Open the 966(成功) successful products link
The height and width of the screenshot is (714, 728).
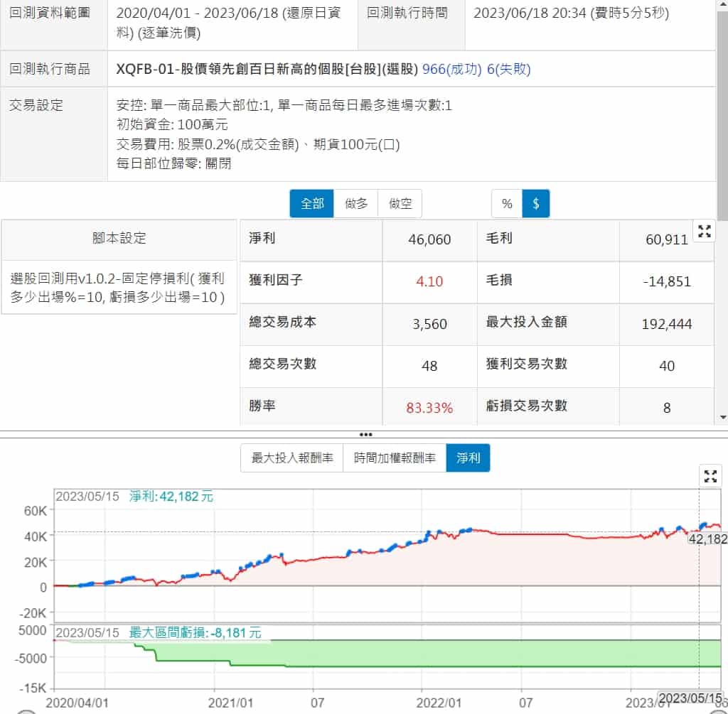click(451, 69)
